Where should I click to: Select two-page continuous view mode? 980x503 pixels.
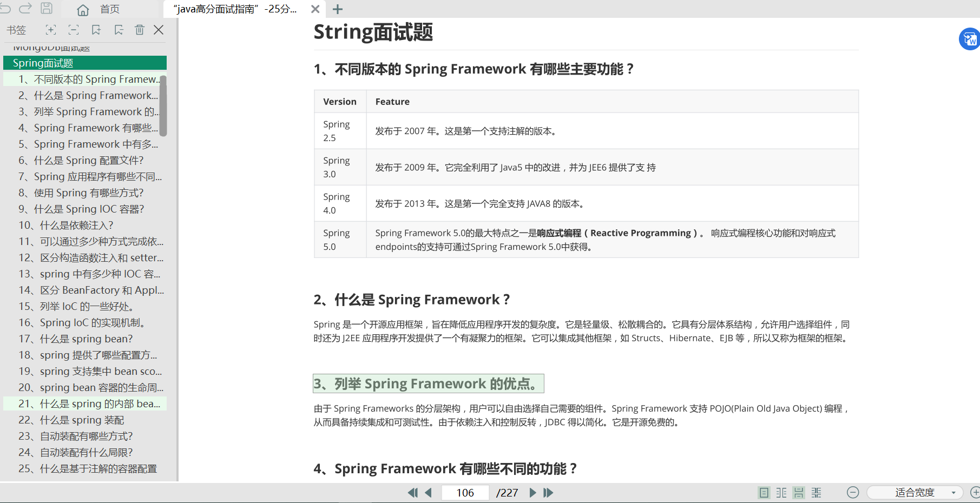pyautogui.click(x=817, y=493)
